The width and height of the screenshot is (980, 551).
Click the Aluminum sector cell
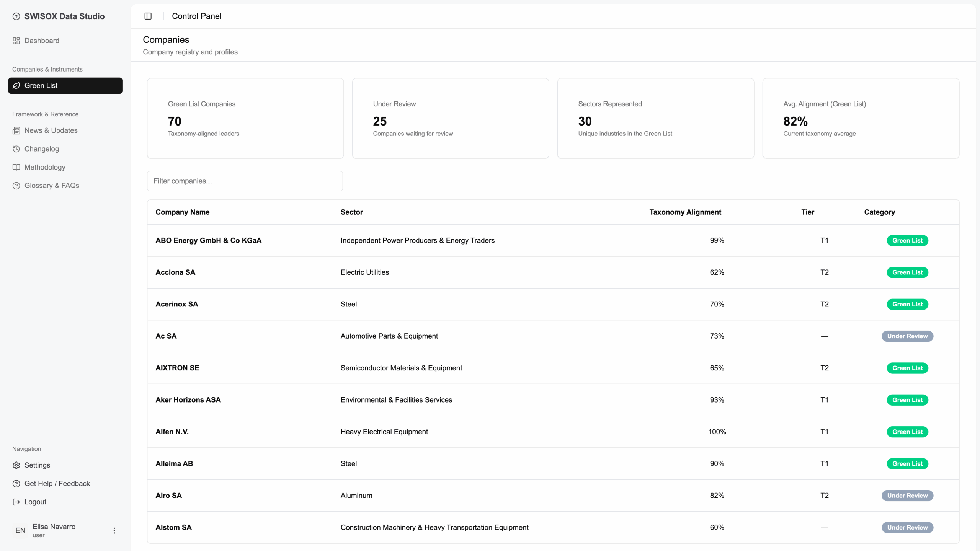(x=356, y=496)
